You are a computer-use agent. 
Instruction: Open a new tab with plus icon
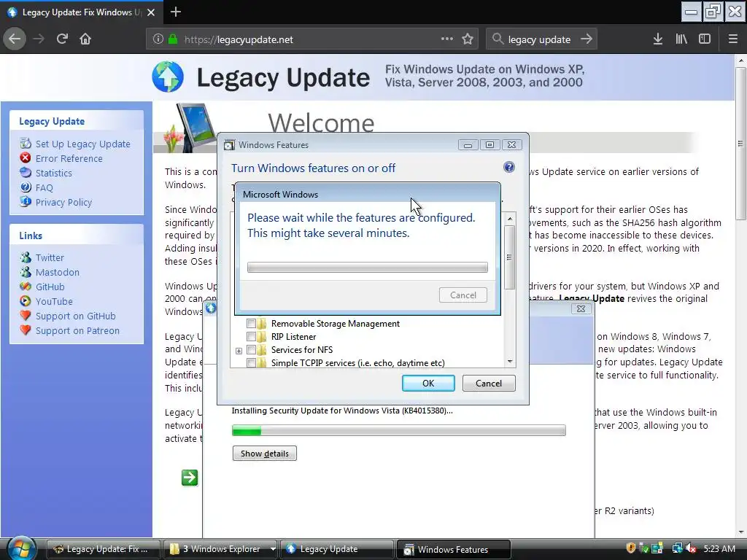point(175,12)
